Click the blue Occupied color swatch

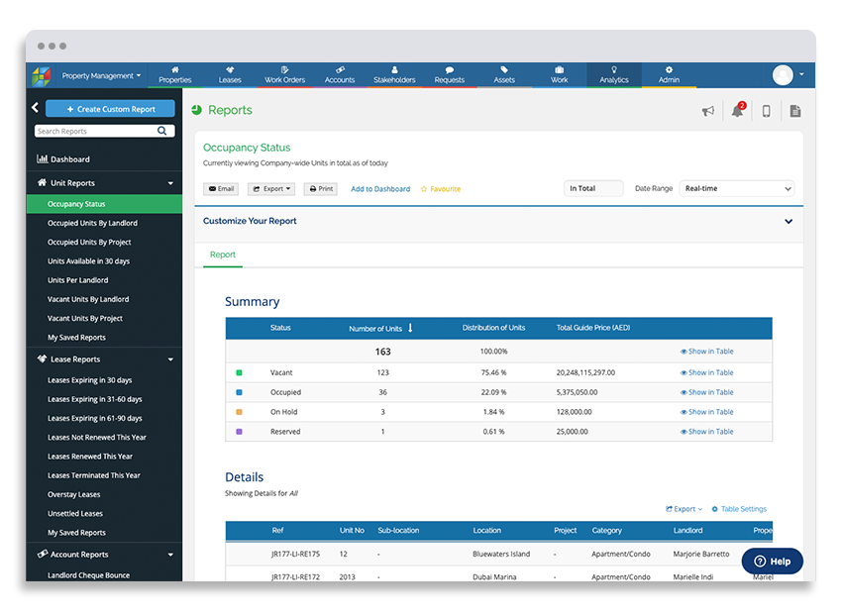pos(240,392)
